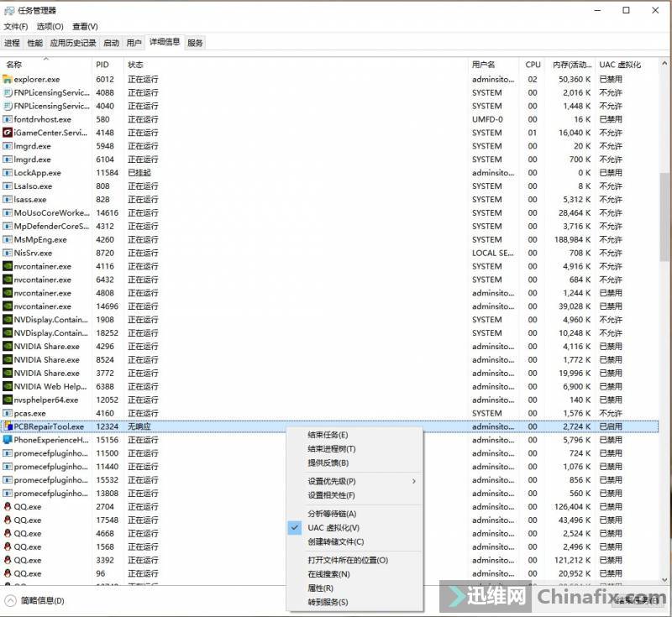This screenshot has width=672, height=617.
Task: Click the Task Manager title bar icon
Action: click(x=9, y=10)
